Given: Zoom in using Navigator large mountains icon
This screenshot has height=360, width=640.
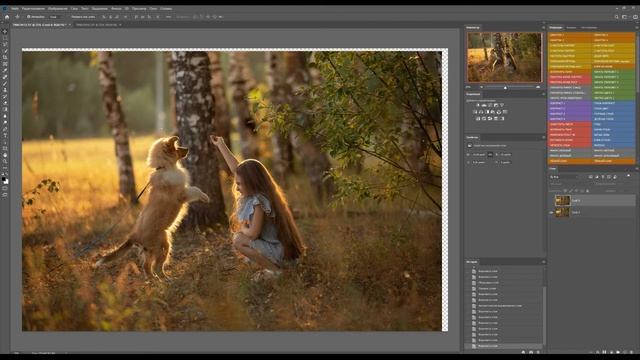Looking at the screenshot, I should point(538,87).
